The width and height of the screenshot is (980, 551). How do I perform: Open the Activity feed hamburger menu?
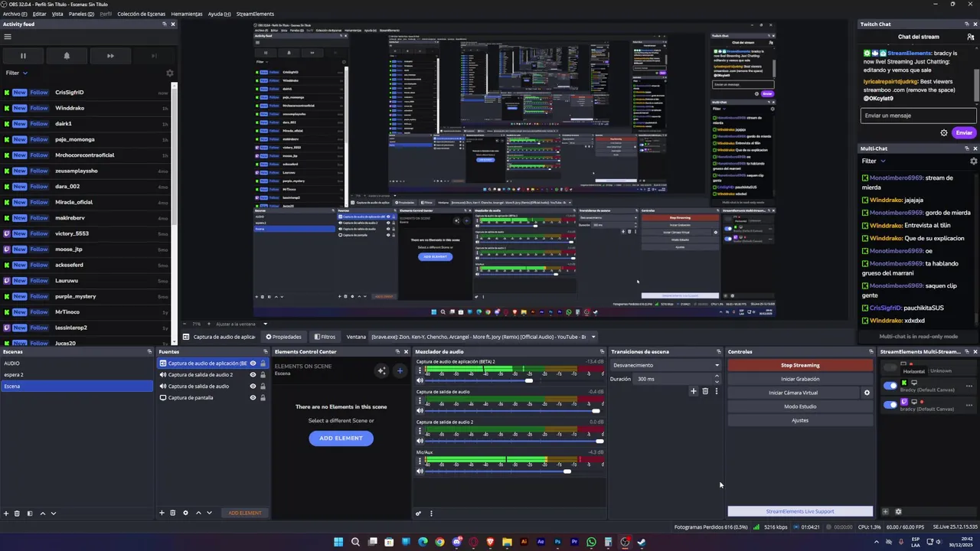7,36
